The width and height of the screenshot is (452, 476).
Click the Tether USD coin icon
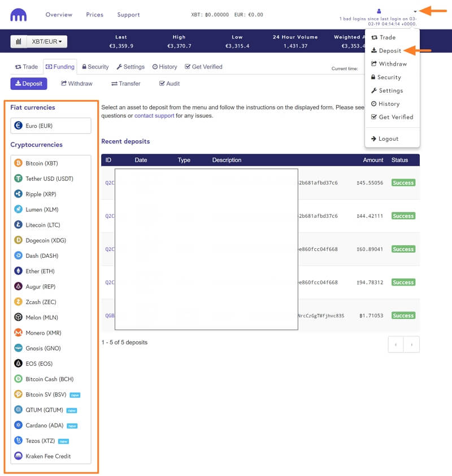pos(19,179)
